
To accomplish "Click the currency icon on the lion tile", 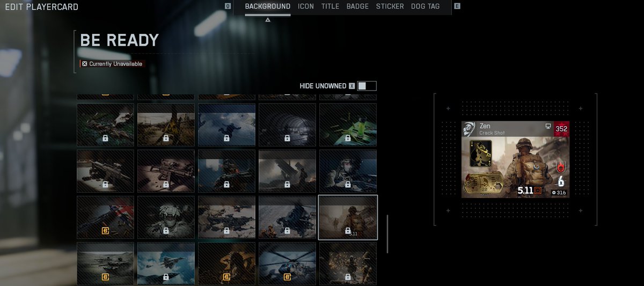I will pos(226,277).
